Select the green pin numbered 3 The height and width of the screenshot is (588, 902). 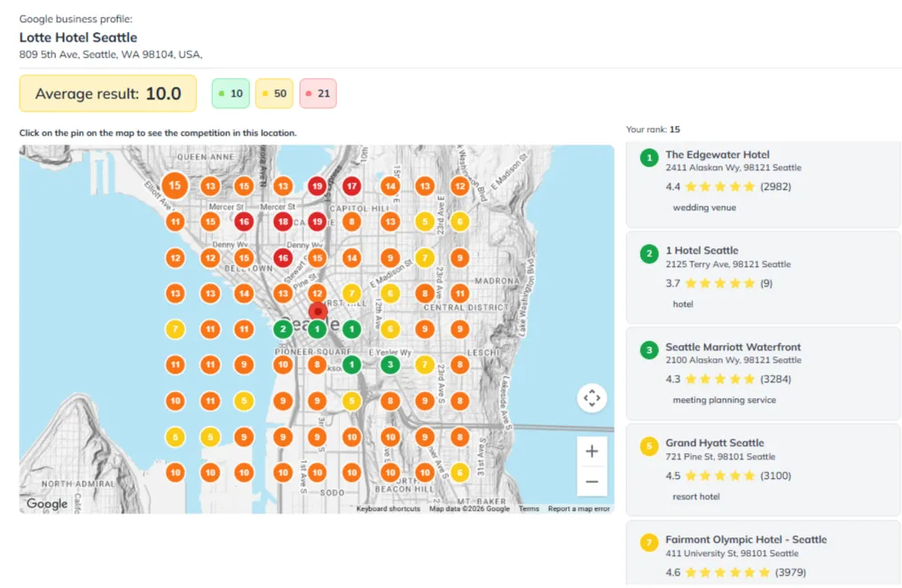[x=390, y=365]
